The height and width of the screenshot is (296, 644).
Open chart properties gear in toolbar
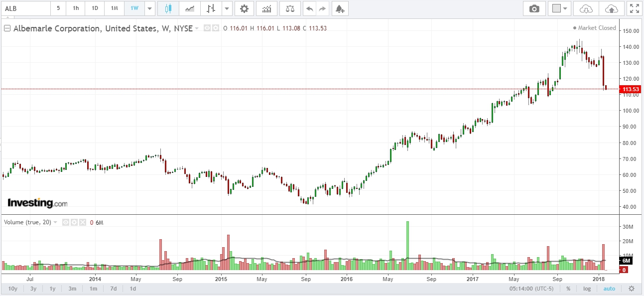(244, 8)
